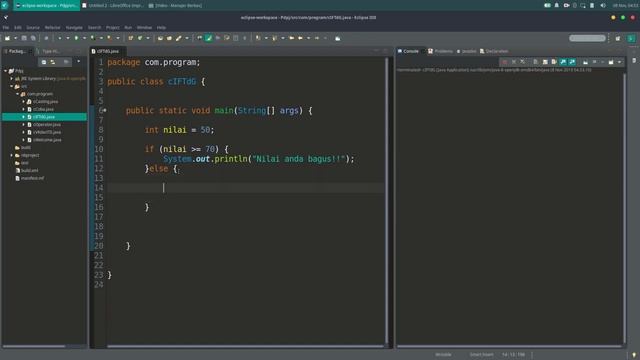Open Search using the flashlight icon
640x360 pixels.
(x=178, y=38)
